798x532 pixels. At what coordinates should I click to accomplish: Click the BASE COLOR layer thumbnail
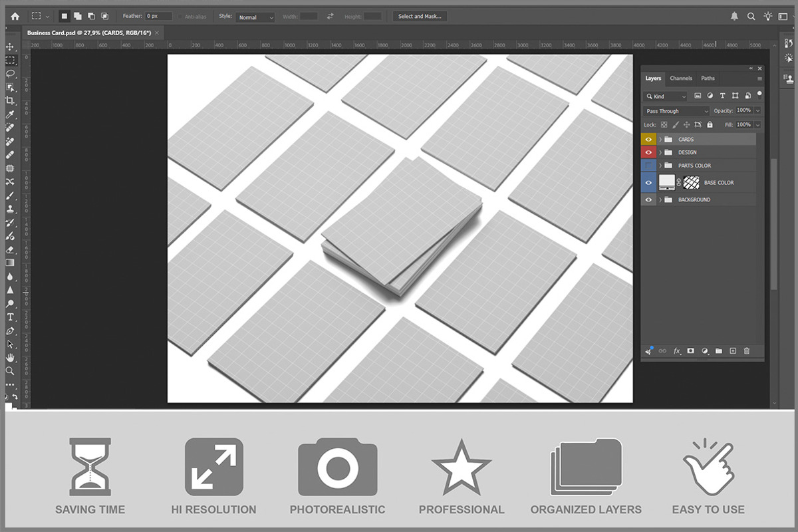[667, 182]
